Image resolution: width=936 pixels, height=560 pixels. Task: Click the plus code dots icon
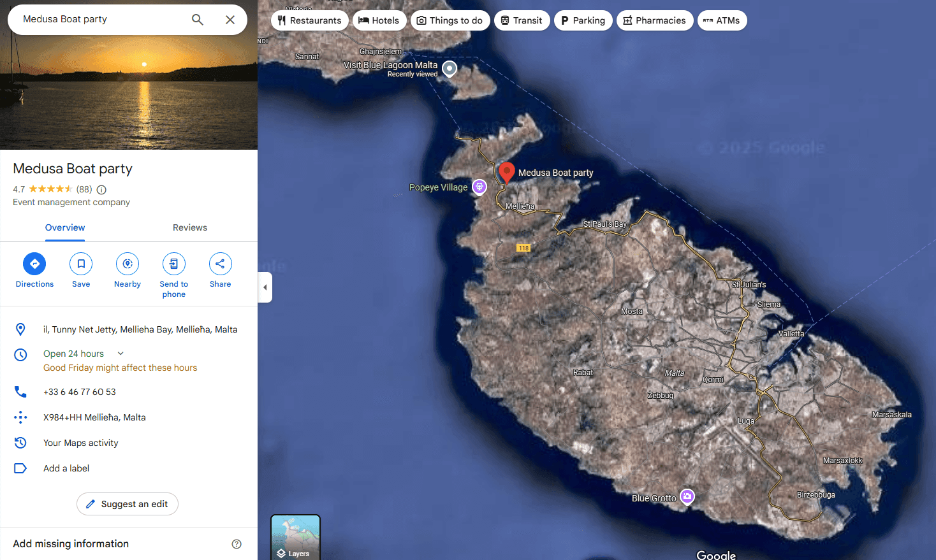(x=20, y=417)
